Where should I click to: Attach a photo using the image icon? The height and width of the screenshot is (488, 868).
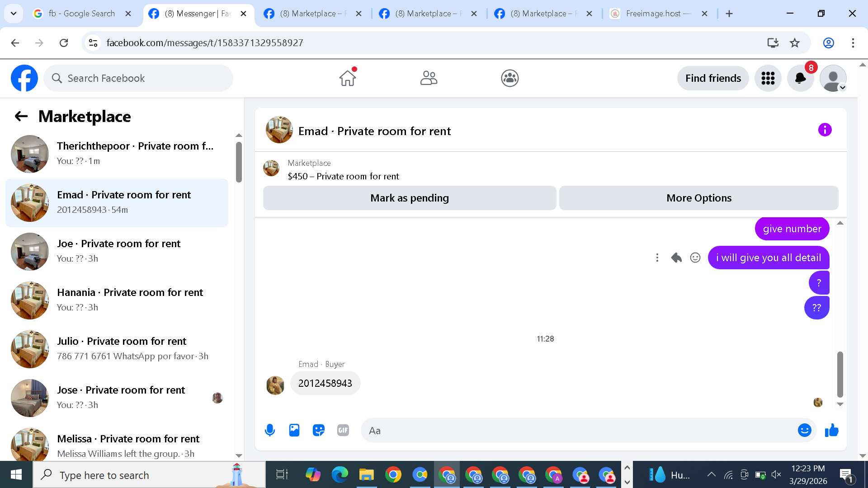pyautogui.click(x=294, y=430)
